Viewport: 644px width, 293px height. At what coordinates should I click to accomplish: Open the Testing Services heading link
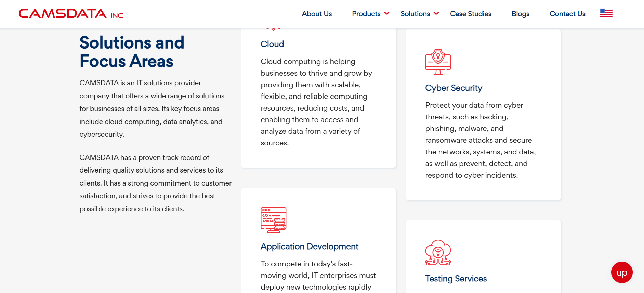[456, 279]
